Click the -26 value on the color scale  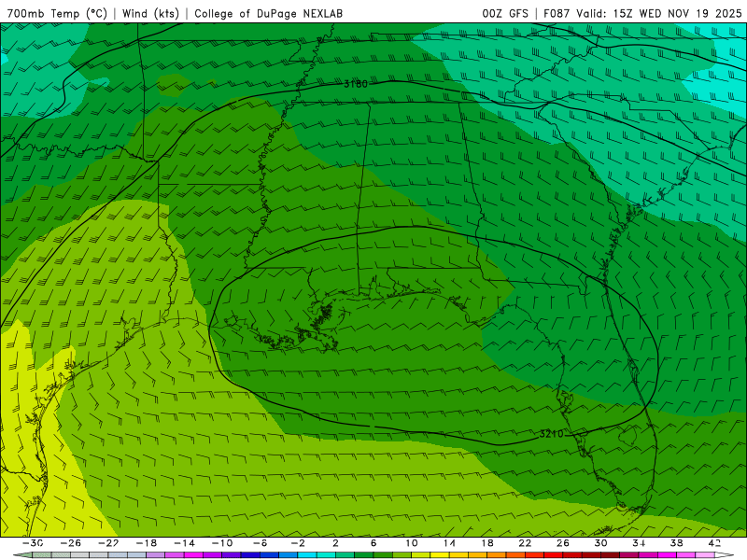click(71, 543)
